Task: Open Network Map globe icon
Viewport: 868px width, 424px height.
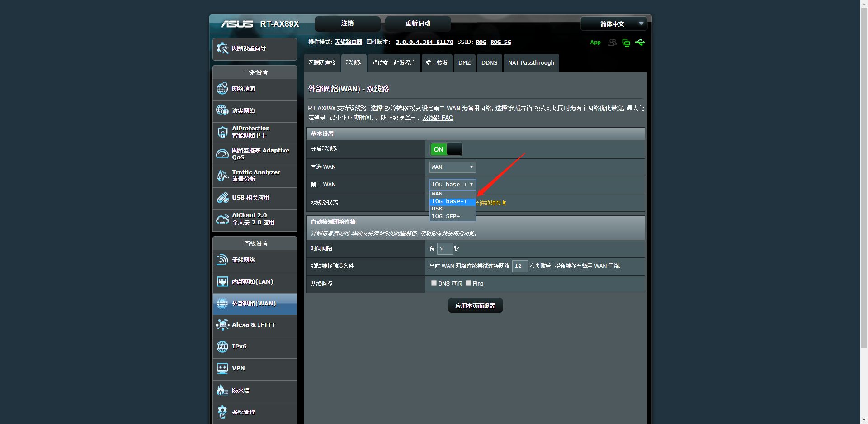Action: (x=222, y=89)
